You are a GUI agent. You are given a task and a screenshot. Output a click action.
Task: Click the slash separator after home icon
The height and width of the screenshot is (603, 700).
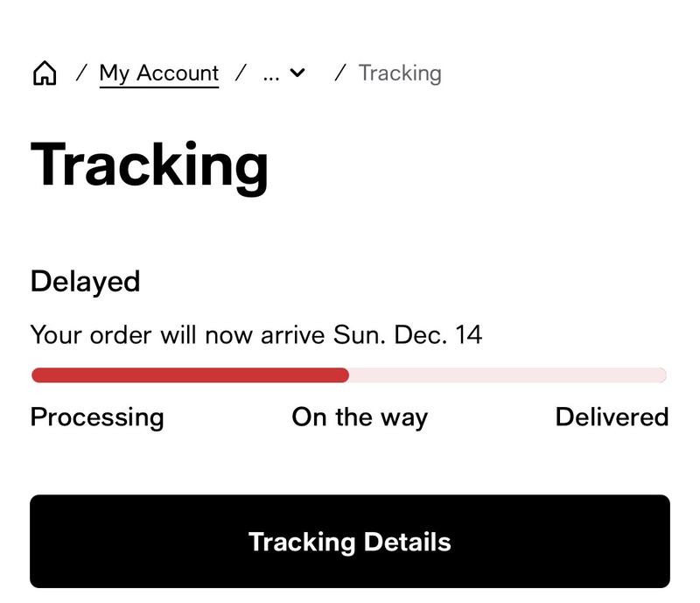(x=80, y=74)
